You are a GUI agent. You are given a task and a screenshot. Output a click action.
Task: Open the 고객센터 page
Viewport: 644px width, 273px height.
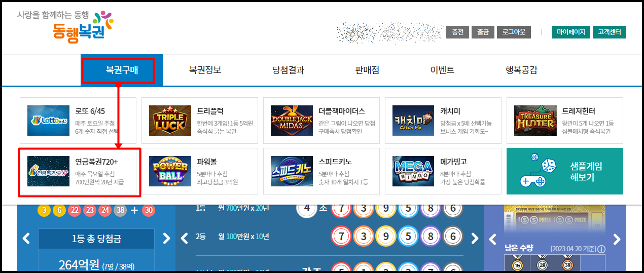(x=609, y=32)
